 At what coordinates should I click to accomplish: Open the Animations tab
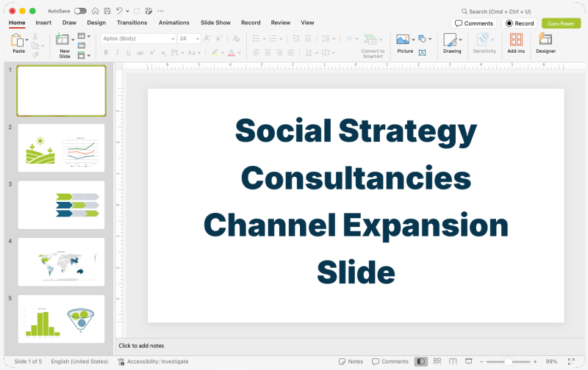(174, 23)
